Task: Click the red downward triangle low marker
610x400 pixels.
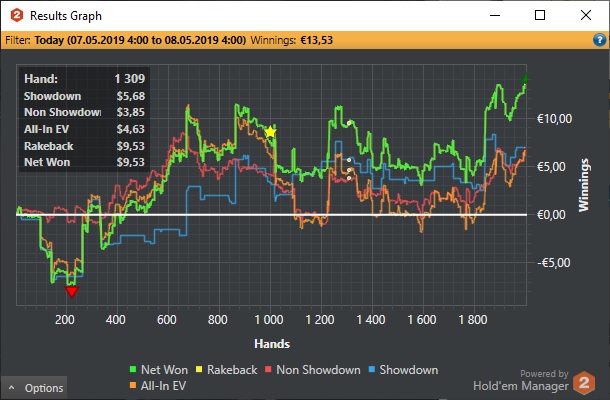Action: pyautogui.click(x=72, y=291)
